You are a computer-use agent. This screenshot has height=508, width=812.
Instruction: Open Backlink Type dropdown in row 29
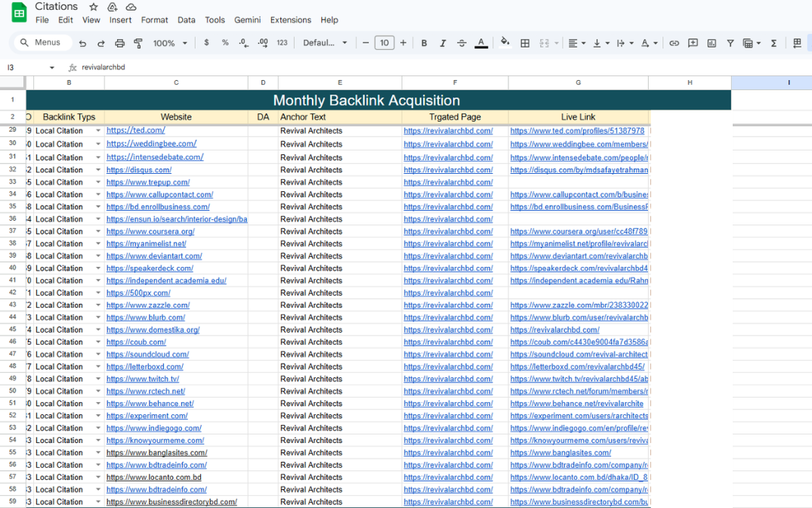pos(98,131)
